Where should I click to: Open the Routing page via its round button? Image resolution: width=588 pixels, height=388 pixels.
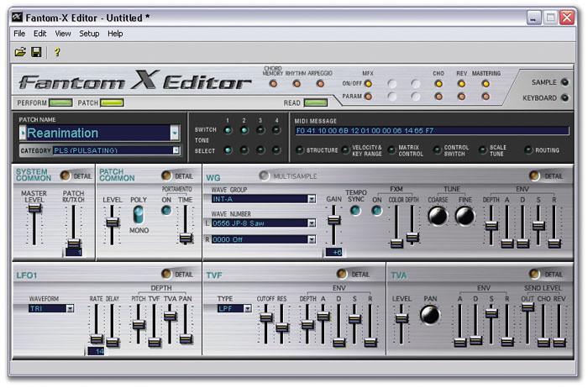pos(528,150)
